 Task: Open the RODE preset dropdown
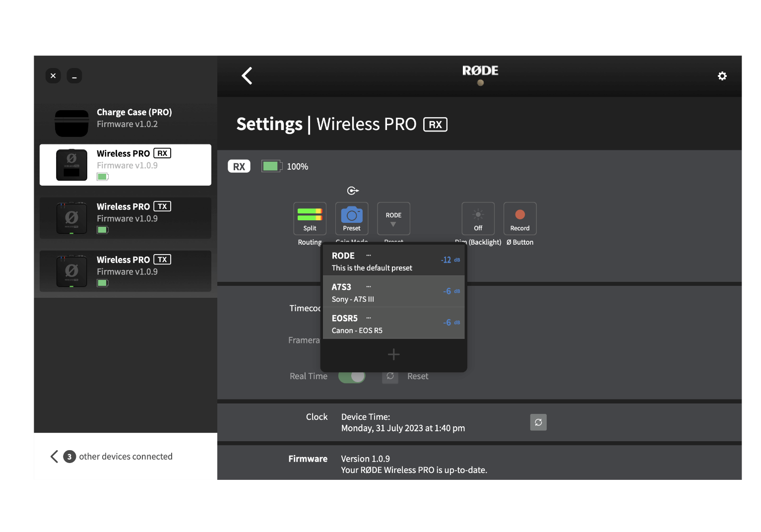pos(393,218)
